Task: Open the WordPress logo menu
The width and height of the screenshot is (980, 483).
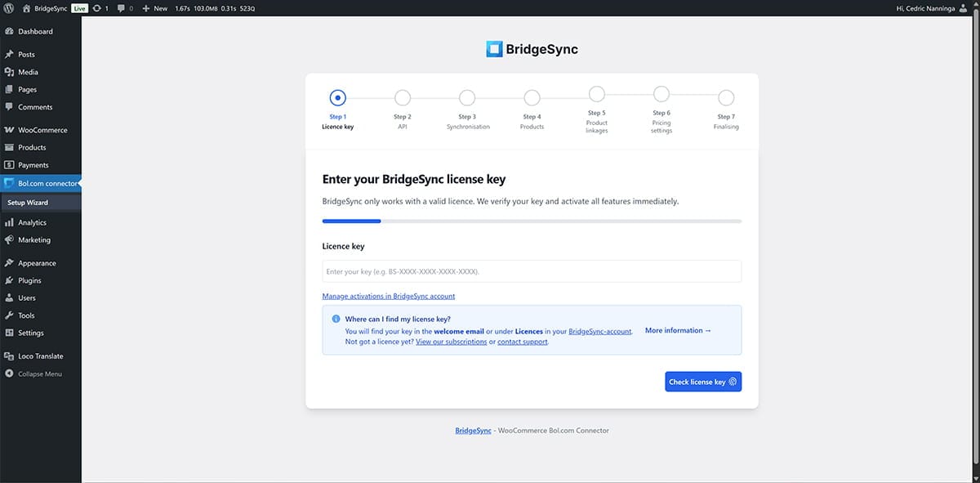Action: (x=8, y=7)
